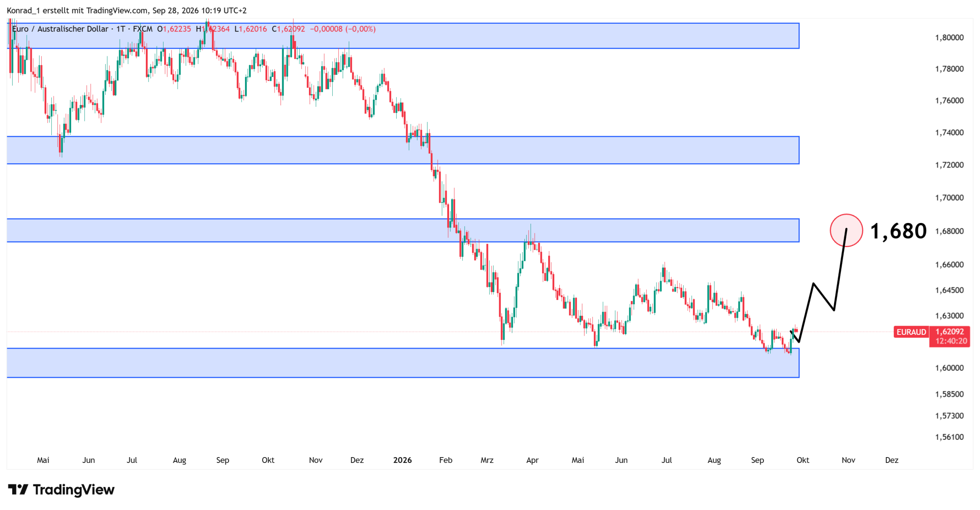Screen dimensions: 980x510
Task: Click the price axis label 1,80000
Action: (949, 38)
